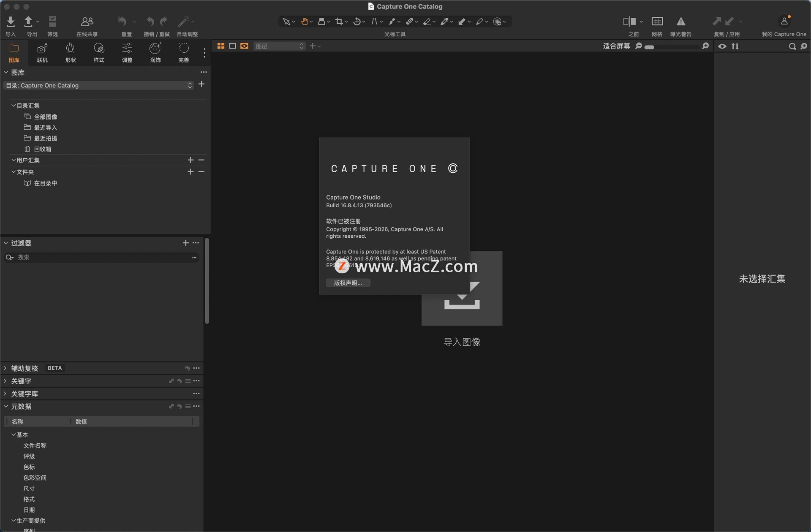The height and width of the screenshot is (532, 811).
Task: Select the crop cursor tool
Action: [x=339, y=22]
